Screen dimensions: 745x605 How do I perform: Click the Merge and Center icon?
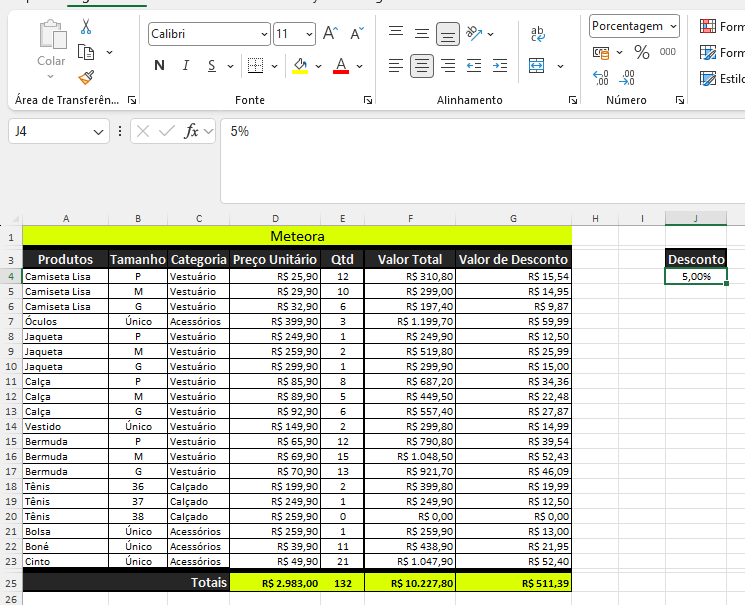coord(536,66)
